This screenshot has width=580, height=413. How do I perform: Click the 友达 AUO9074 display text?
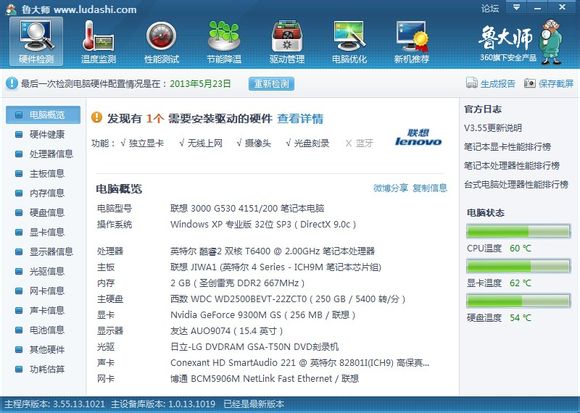click(226, 331)
